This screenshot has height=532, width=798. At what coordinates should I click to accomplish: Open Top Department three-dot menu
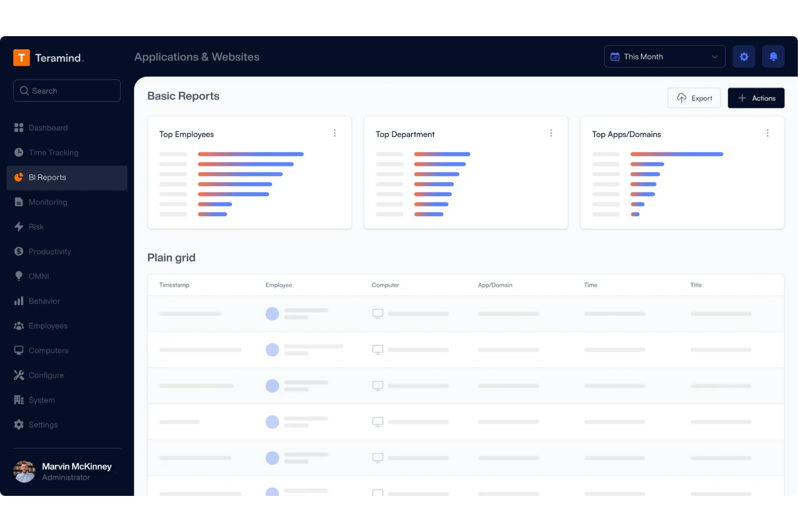point(551,133)
